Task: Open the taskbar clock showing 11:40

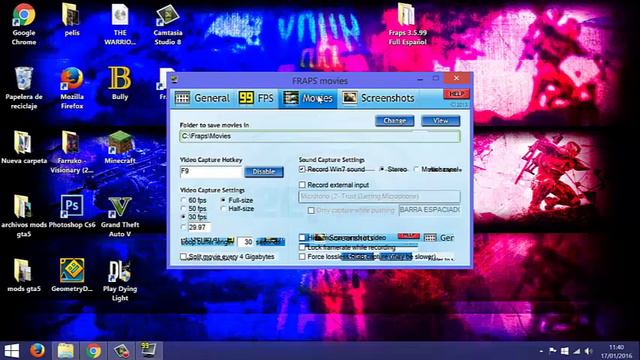Action: 616,351
